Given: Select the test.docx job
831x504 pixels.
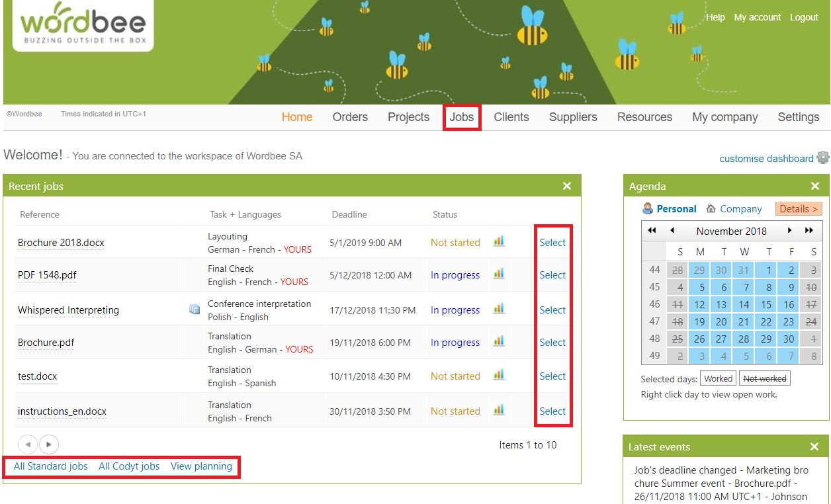Looking at the screenshot, I should pyautogui.click(x=552, y=376).
